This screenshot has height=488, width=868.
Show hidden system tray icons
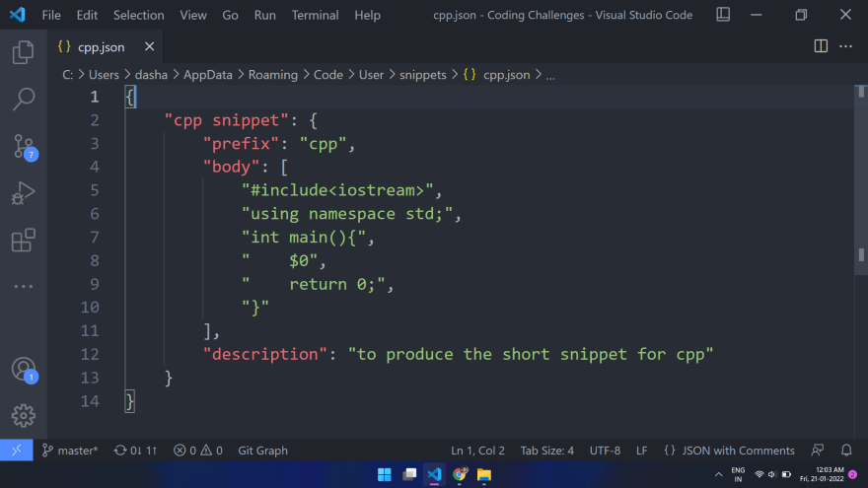718,475
